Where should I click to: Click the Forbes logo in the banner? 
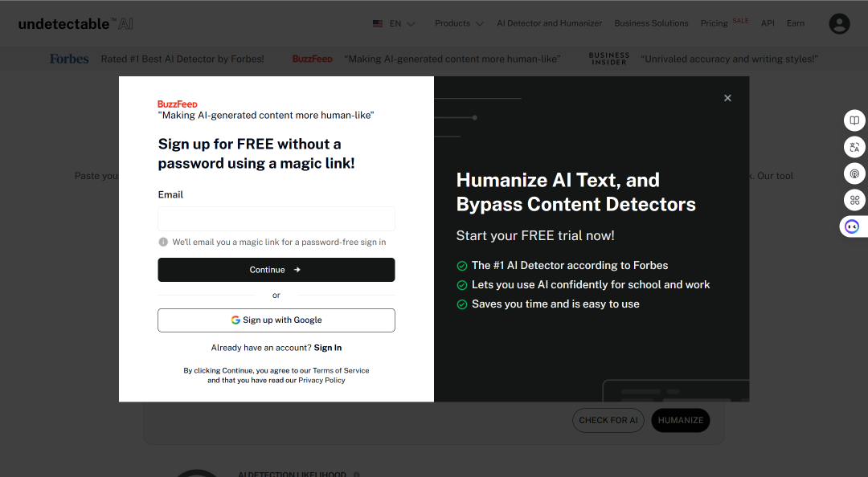click(69, 59)
